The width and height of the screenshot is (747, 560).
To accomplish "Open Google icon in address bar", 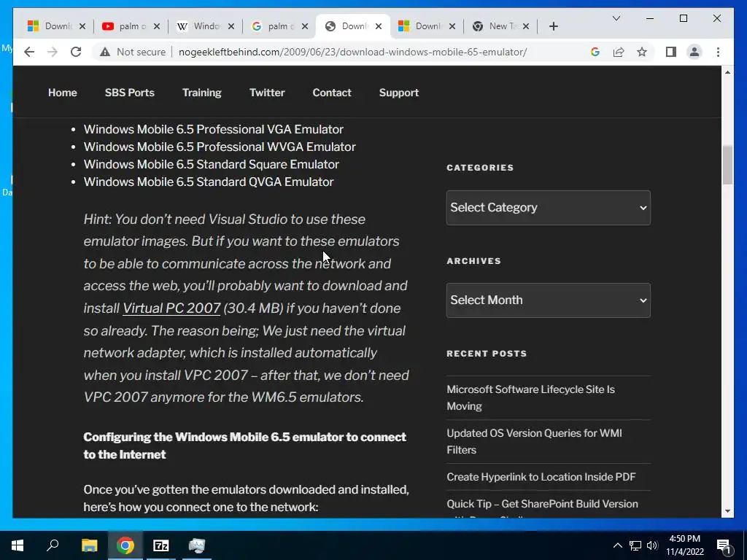I will (x=595, y=52).
